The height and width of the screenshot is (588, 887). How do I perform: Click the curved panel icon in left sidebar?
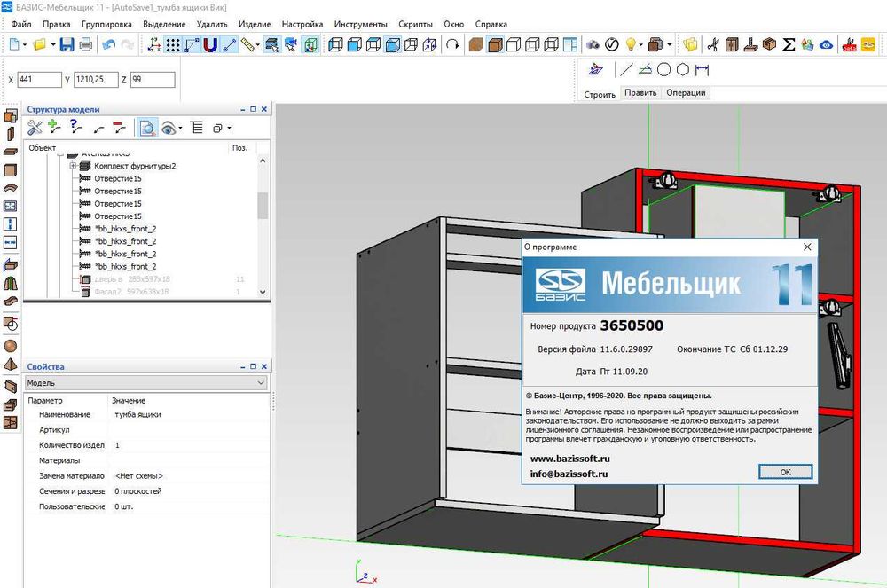(x=10, y=188)
